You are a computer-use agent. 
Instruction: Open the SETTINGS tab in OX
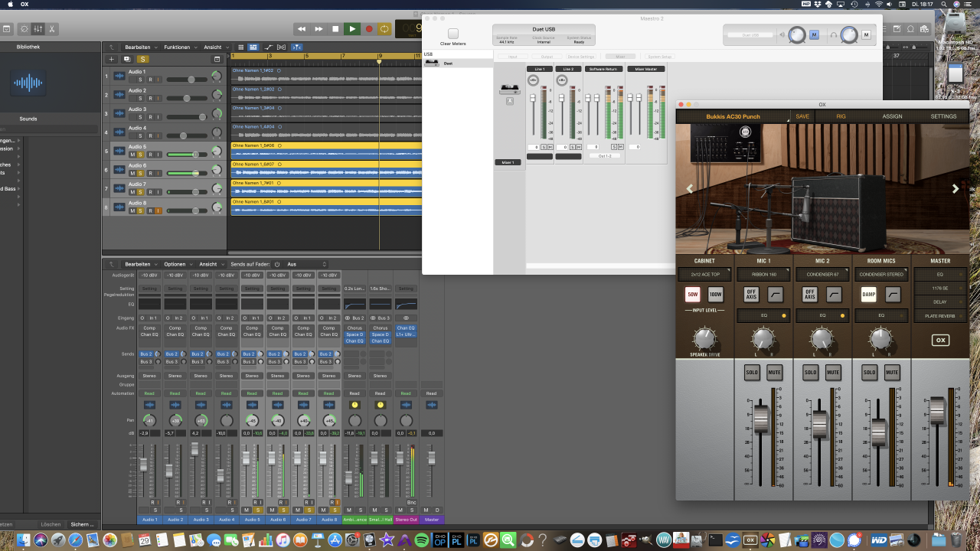(x=943, y=116)
